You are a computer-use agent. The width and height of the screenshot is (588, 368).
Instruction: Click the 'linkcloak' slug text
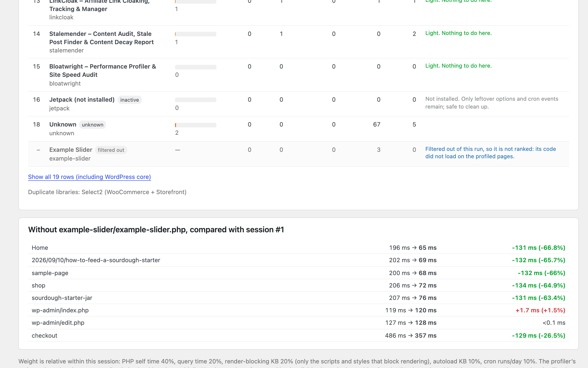(x=61, y=17)
